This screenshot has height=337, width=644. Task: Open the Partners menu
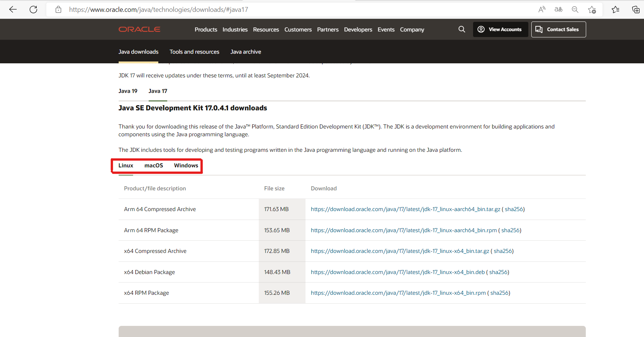coord(328,30)
